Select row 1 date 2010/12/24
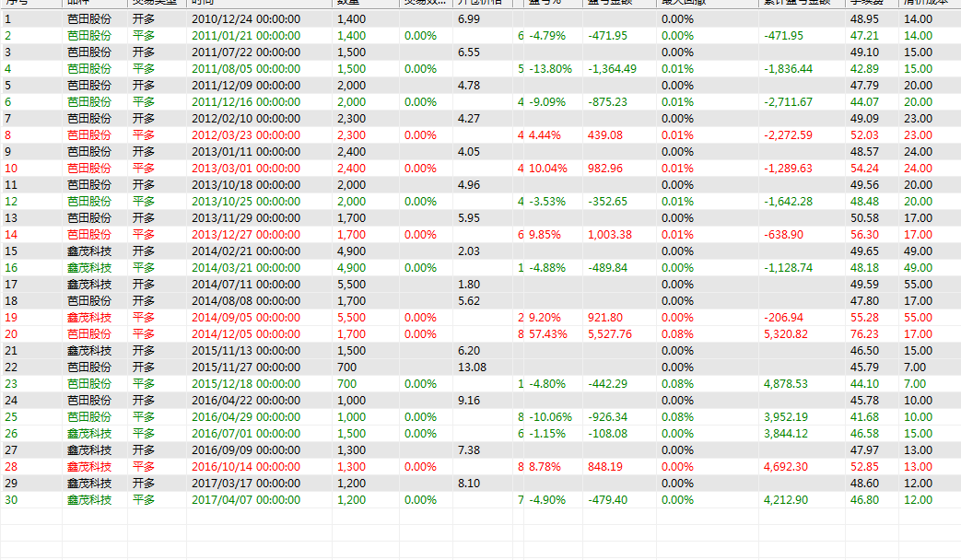Screen dimensions: 961x560 coord(245,18)
